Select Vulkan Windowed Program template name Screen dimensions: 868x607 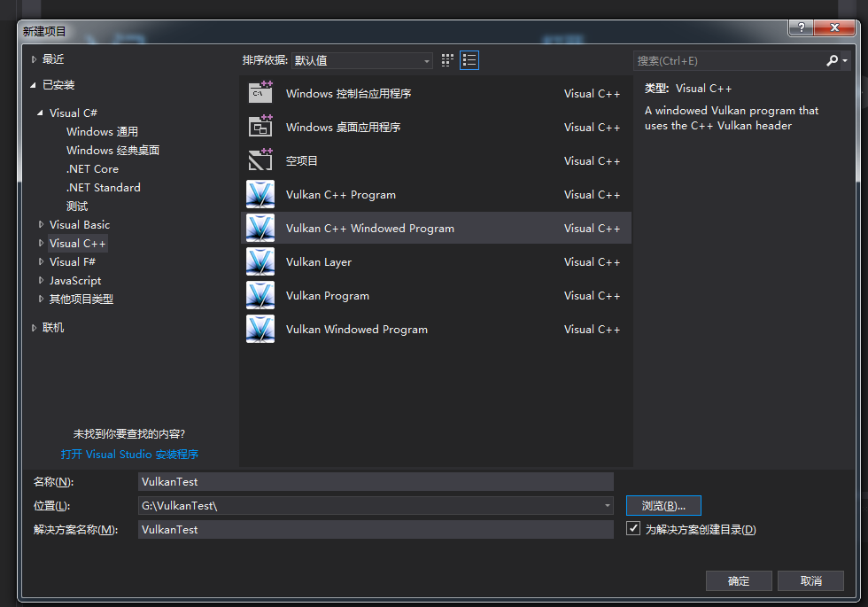tap(356, 329)
